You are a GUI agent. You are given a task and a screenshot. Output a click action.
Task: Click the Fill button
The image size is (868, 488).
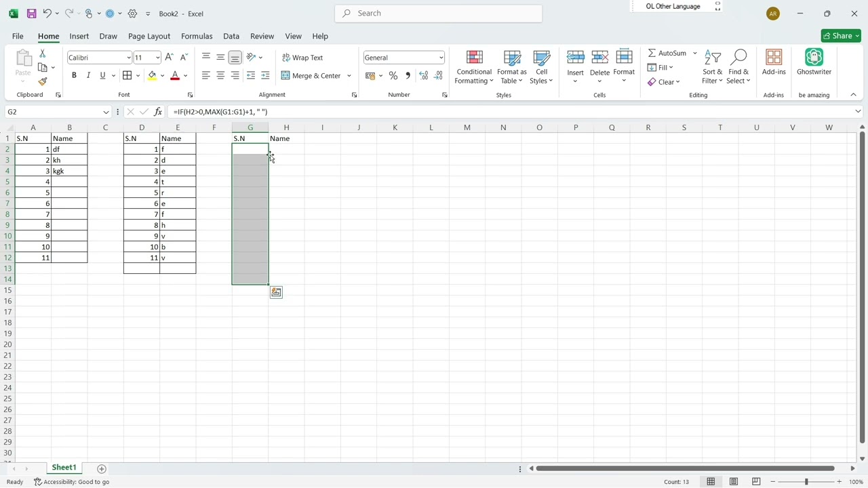click(x=660, y=68)
